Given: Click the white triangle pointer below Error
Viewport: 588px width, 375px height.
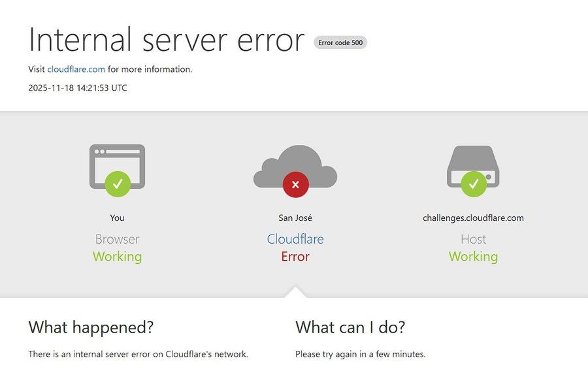Looking at the screenshot, I should point(295,292).
